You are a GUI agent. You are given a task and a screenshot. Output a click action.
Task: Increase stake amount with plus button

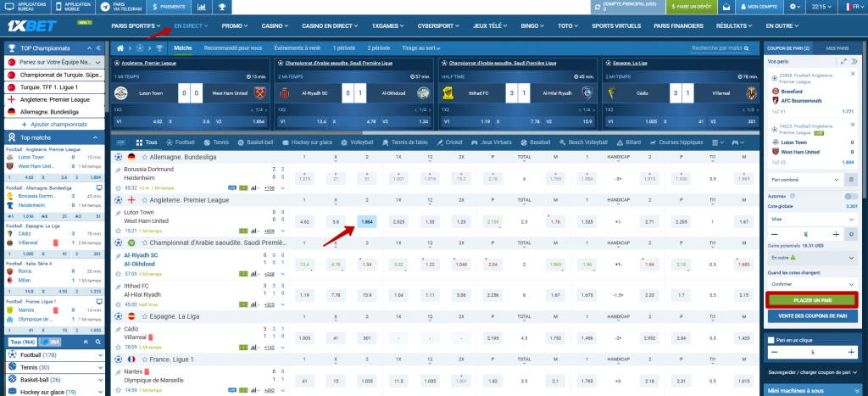(x=836, y=233)
